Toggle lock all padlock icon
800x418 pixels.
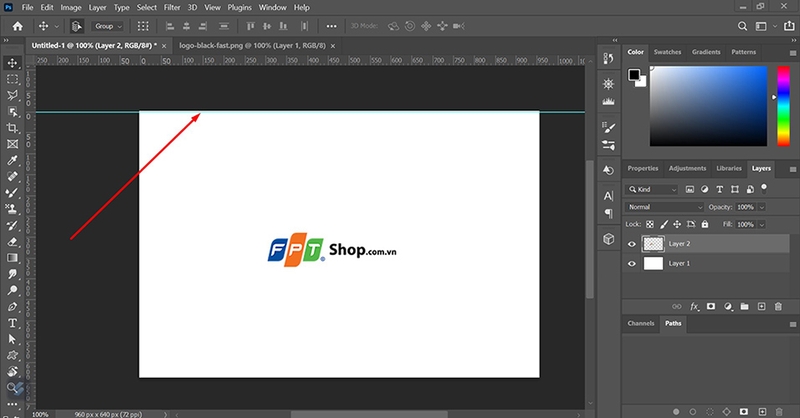(x=705, y=224)
